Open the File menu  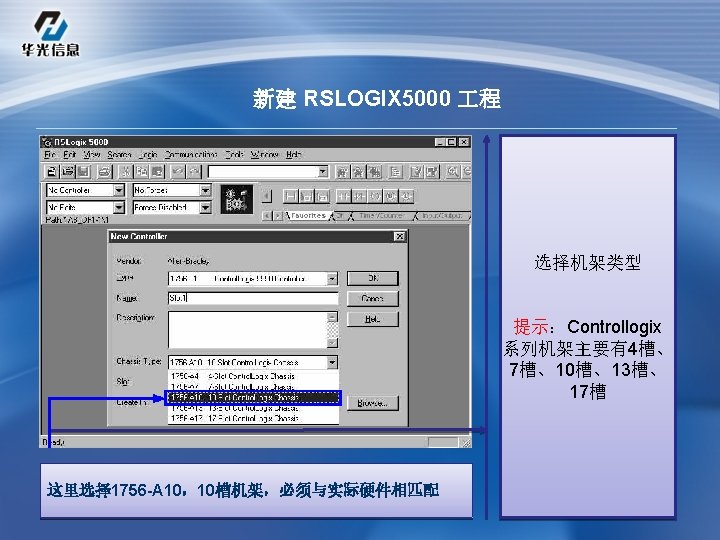50,154
